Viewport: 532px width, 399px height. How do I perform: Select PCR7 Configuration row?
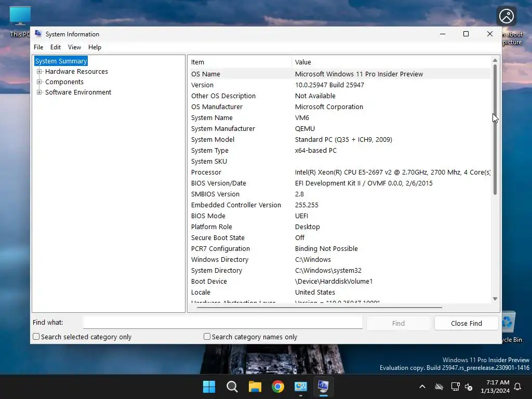pos(340,249)
